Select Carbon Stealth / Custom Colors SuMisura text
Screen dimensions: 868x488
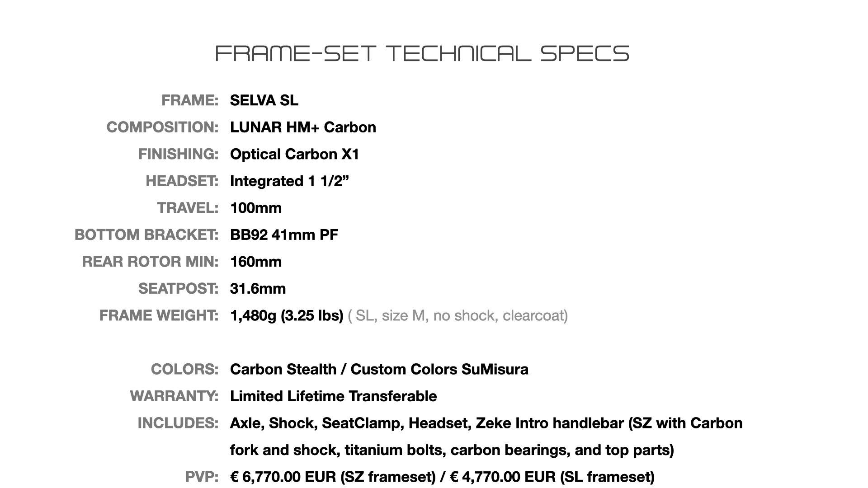pyautogui.click(x=379, y=369)
